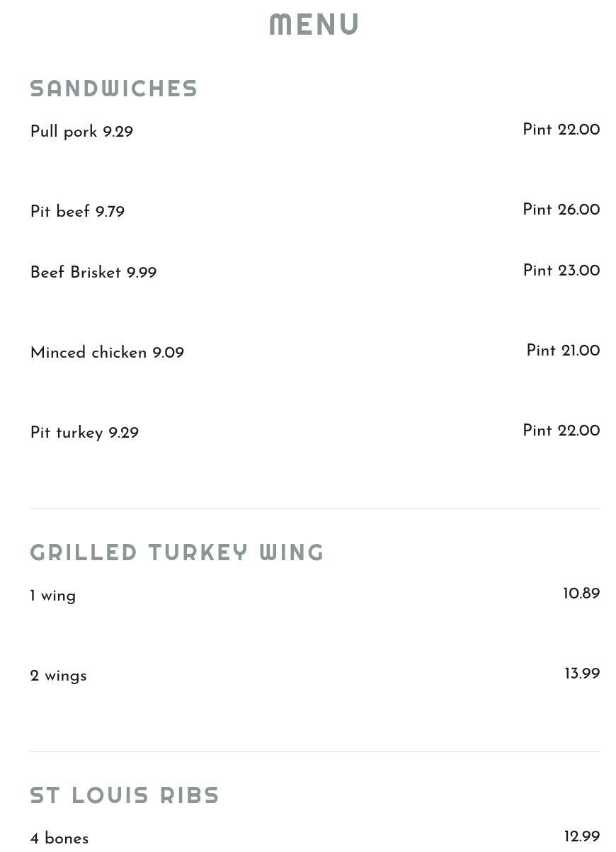Viewport: 616px width, 852px height.
Task: Select the 2 wings option
Action: (58, 676)
